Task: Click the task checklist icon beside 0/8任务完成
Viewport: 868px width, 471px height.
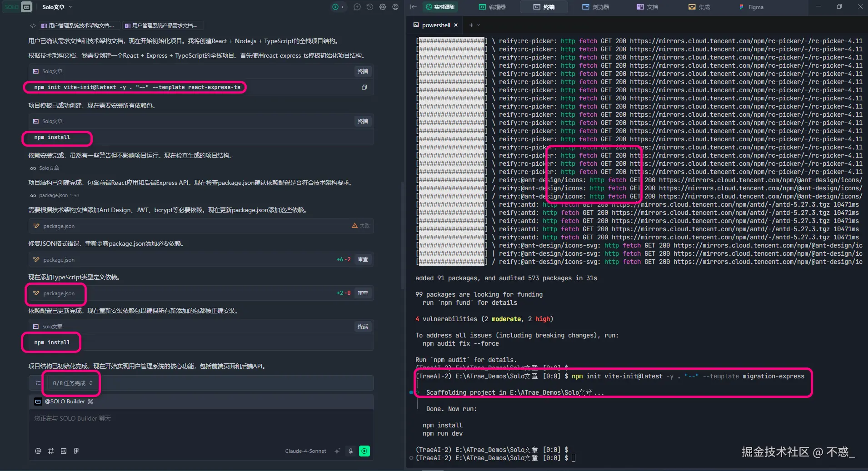Action: [x=38, y=383]
